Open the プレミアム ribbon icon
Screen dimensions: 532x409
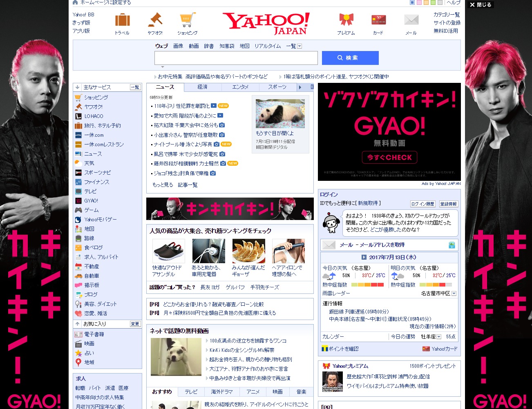coord(346,20)
